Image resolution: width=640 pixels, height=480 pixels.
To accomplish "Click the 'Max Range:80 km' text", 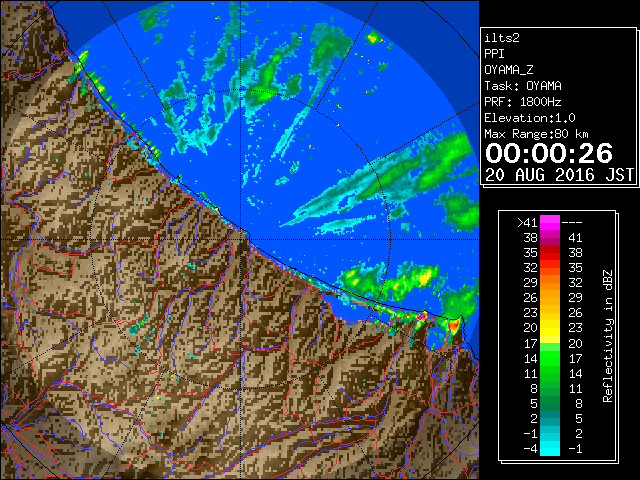I will tap(536, 134).
